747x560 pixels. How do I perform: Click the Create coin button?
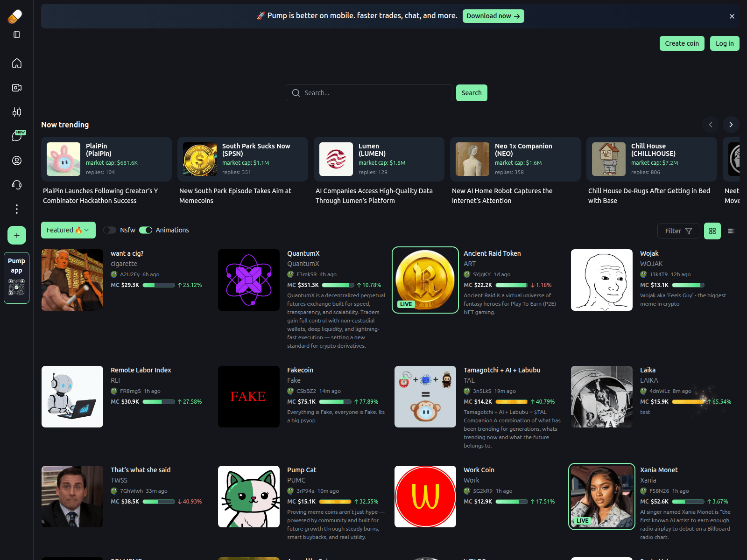click(682, 43)
